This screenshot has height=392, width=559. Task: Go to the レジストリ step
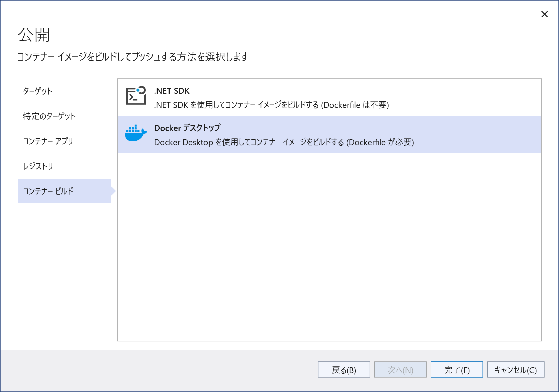(38, 166)
